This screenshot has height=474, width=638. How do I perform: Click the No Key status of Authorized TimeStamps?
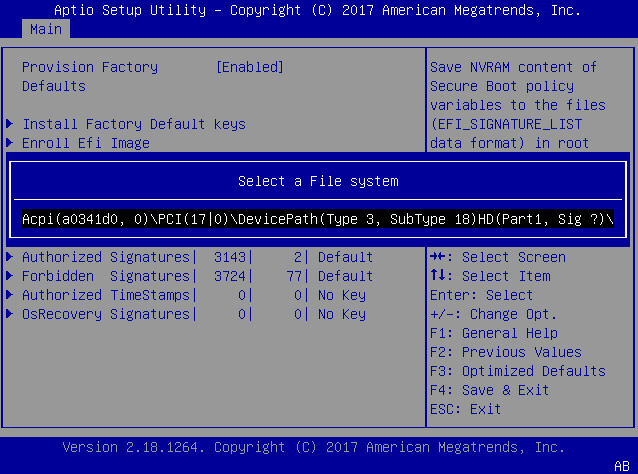coord(342,295)
